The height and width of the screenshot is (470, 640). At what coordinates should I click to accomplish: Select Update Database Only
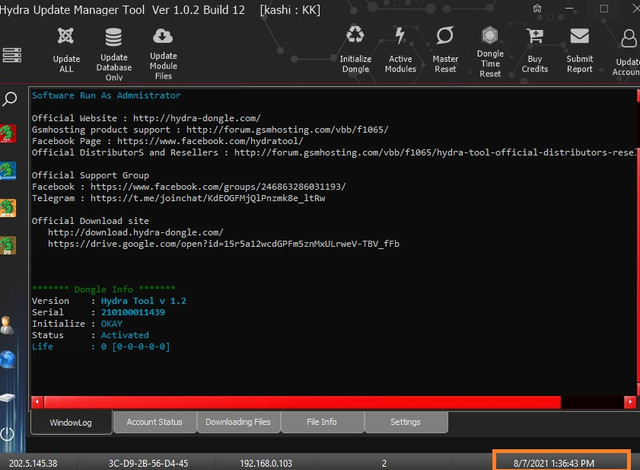click(113, 55)
